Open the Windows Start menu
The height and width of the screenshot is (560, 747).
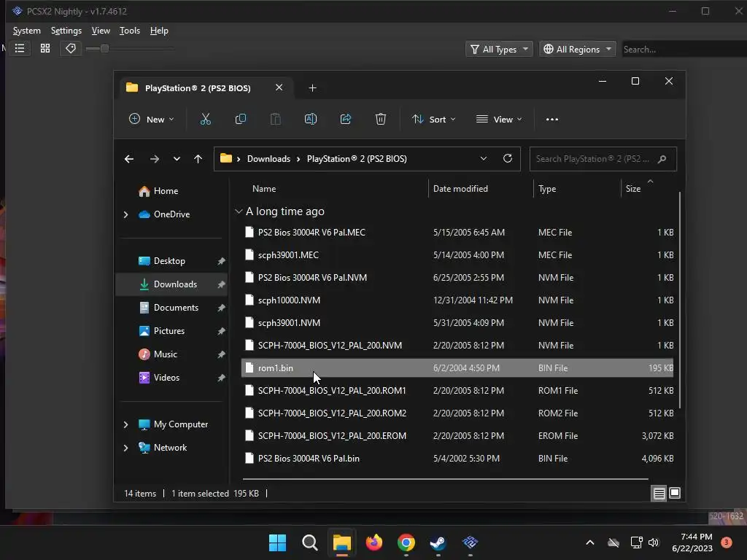[277, 542]
